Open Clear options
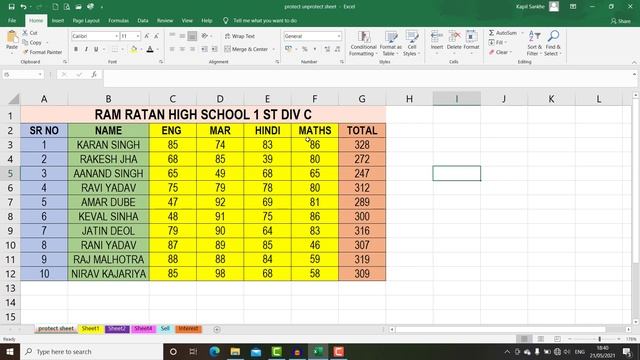The image size is (640, 360). (500, 52)
